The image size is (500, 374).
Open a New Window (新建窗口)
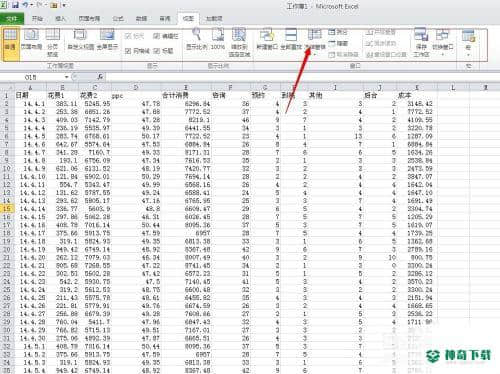pyautogui.click(x=267, y=39)
